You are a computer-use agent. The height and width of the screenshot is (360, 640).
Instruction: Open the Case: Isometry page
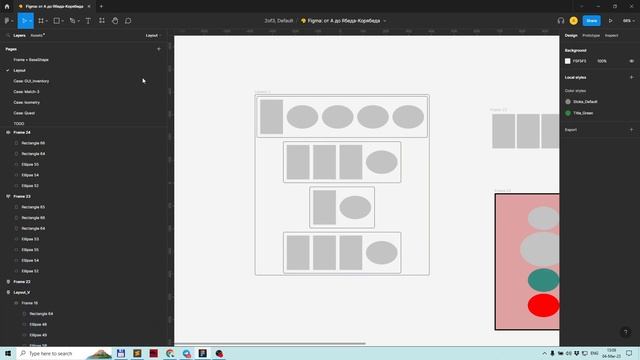(x=27, y=102)
